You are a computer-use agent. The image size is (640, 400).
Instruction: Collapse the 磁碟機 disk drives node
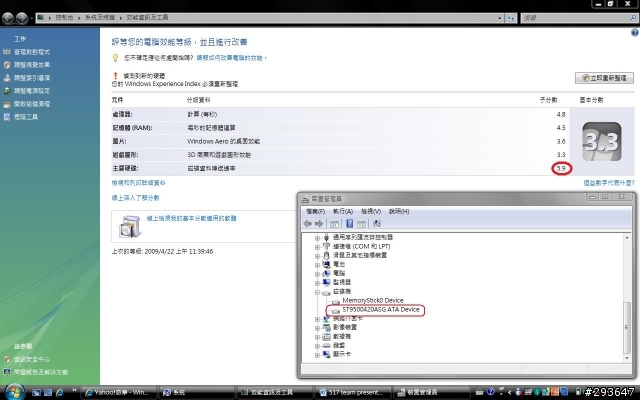pos(318,292)
